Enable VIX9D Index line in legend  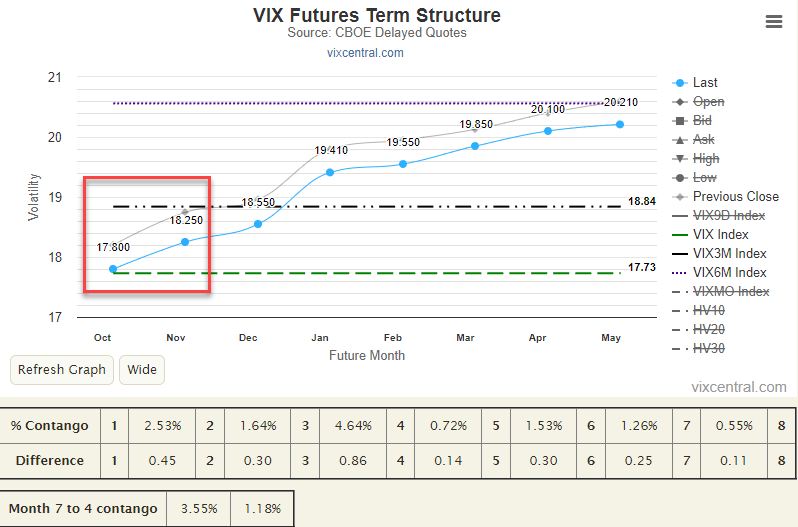[729, 216]
